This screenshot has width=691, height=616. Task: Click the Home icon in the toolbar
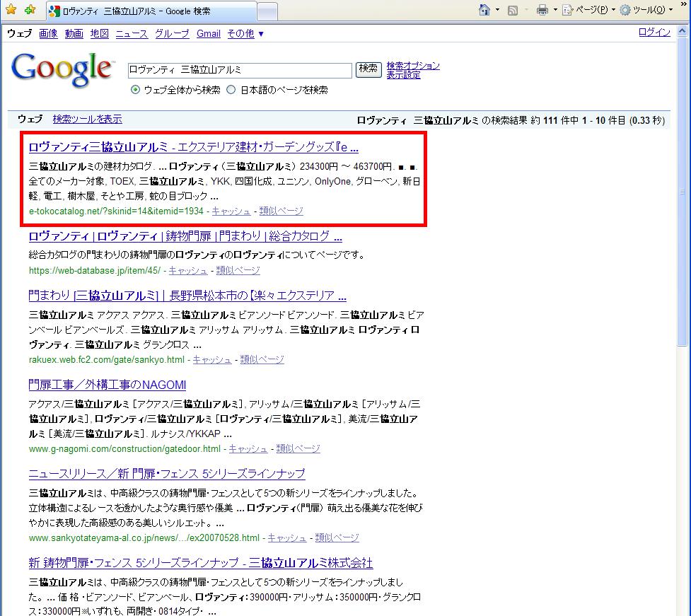484,10
